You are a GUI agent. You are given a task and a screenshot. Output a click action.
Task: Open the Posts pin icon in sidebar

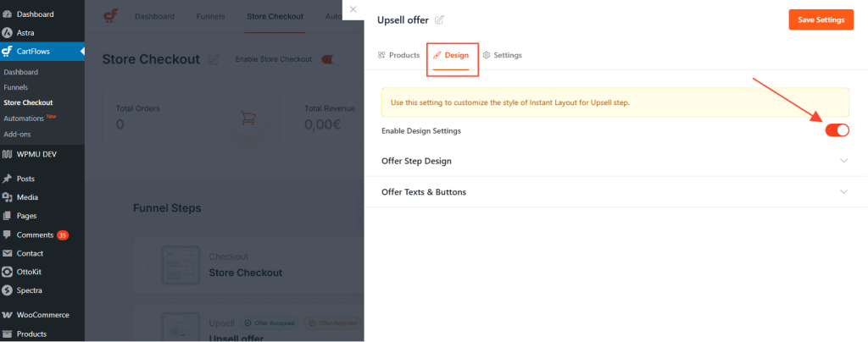pos(7,179)
